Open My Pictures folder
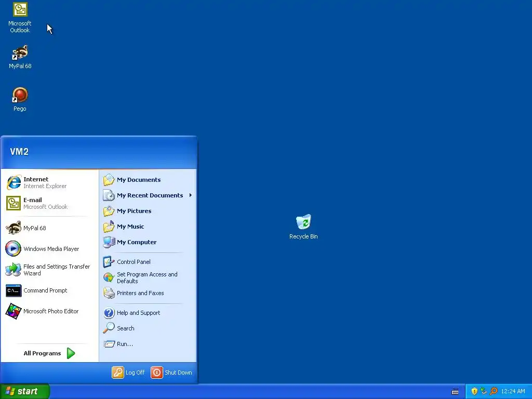This screenshot has height=399, width=532. pos(148,211)
